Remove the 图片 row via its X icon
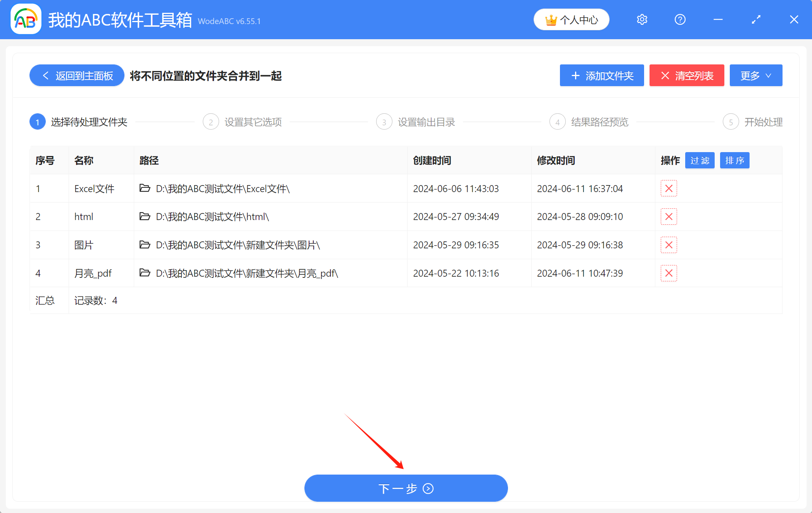The image size is (812, 513). (x=669, y=245)
